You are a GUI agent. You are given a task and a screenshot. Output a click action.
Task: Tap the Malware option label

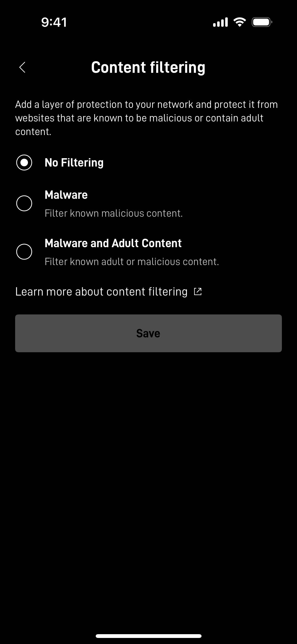point(66,195)
